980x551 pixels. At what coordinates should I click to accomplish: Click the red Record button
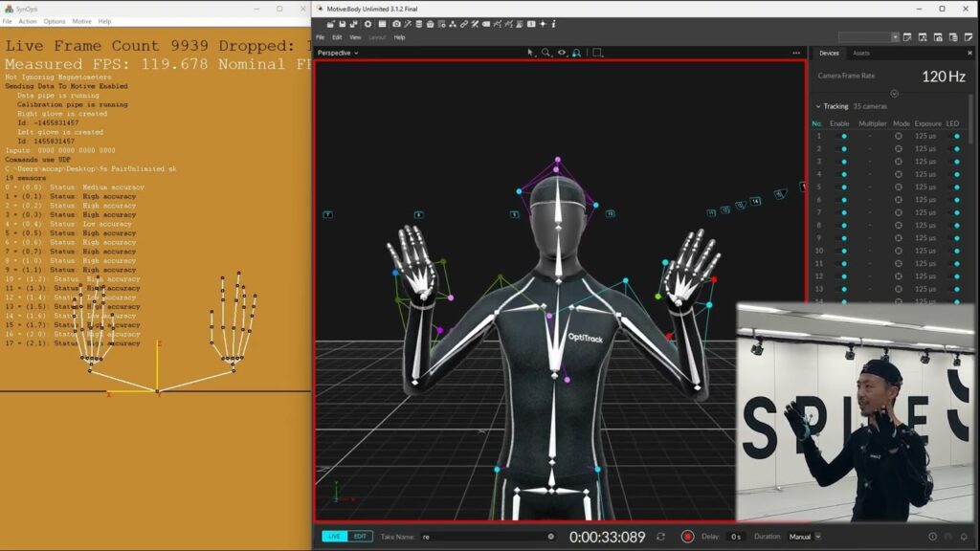point(687,537)
